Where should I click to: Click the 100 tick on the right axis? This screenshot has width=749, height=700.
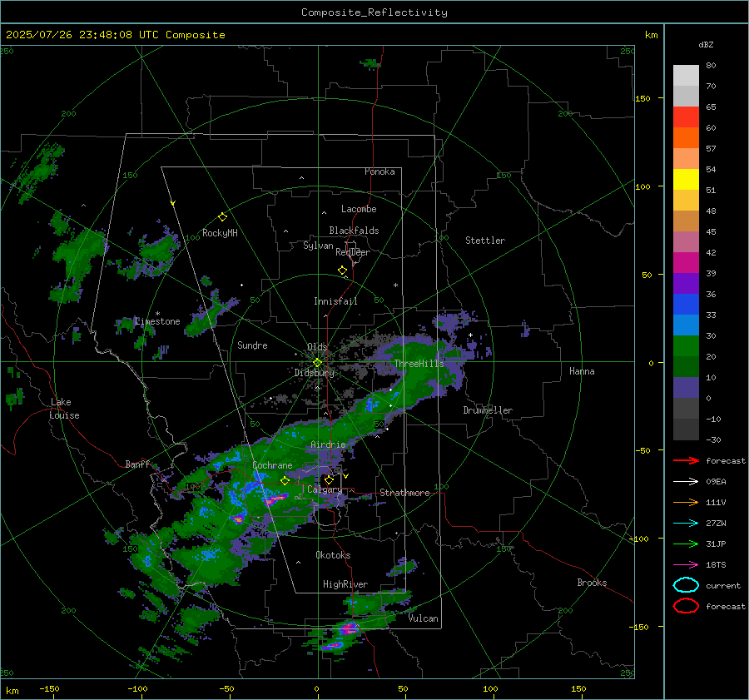pos(642,186)
